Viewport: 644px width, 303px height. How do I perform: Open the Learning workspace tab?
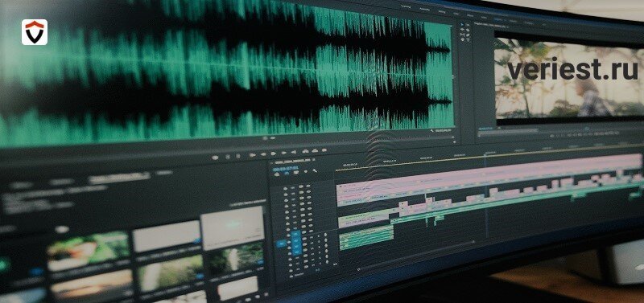[406, 7]
